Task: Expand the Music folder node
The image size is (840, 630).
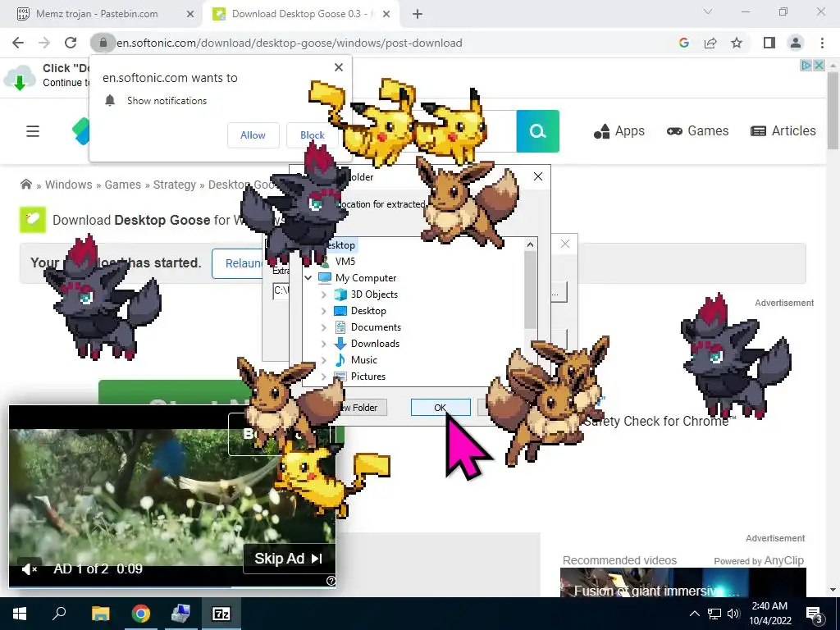Action: point(323,360)
